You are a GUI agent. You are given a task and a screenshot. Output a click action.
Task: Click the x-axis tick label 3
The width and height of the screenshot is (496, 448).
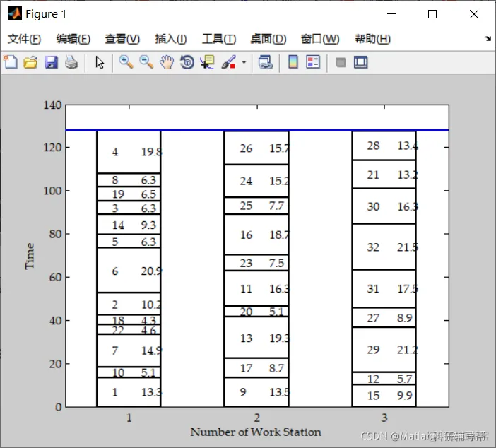[384, 418]
